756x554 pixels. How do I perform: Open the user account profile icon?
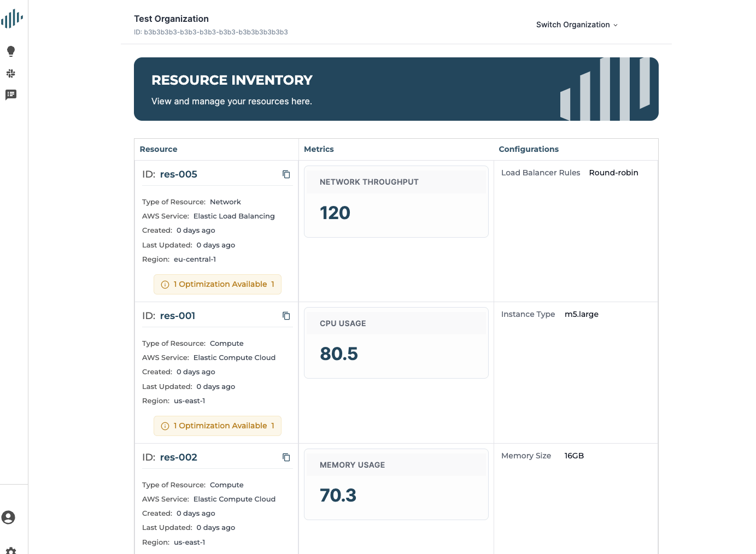click(x=8, y=517)
